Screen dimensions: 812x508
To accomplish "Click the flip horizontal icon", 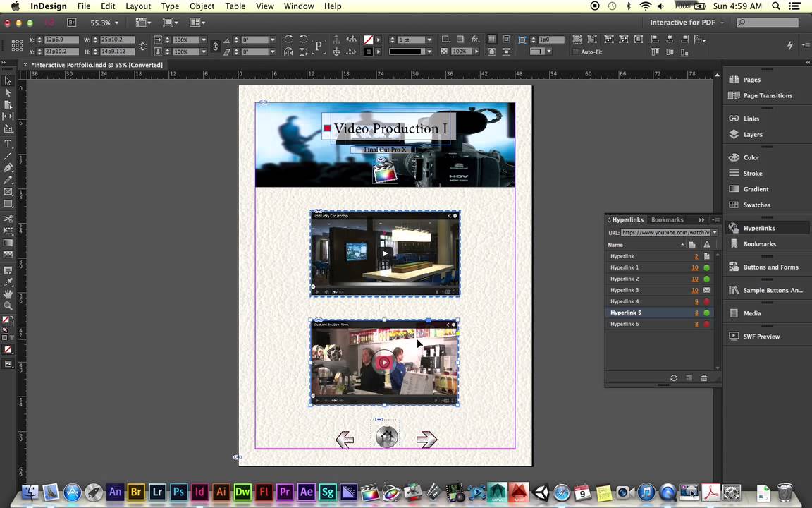I will pos(288,52).
